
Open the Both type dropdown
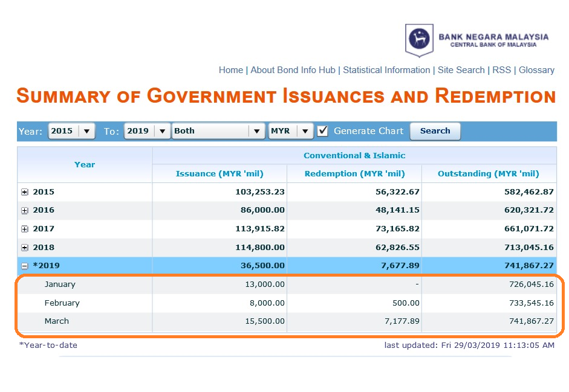coord(218,131)
